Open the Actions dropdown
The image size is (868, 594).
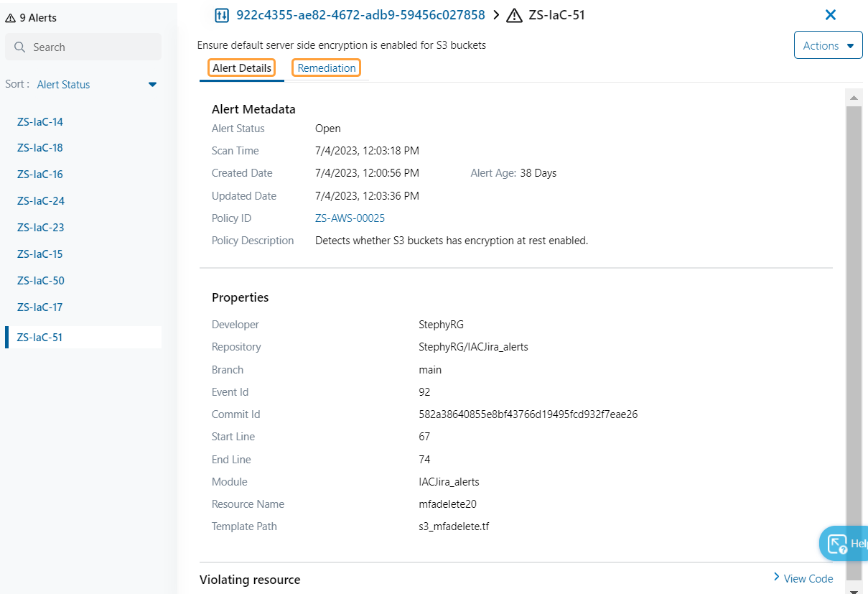click(827, 45)
